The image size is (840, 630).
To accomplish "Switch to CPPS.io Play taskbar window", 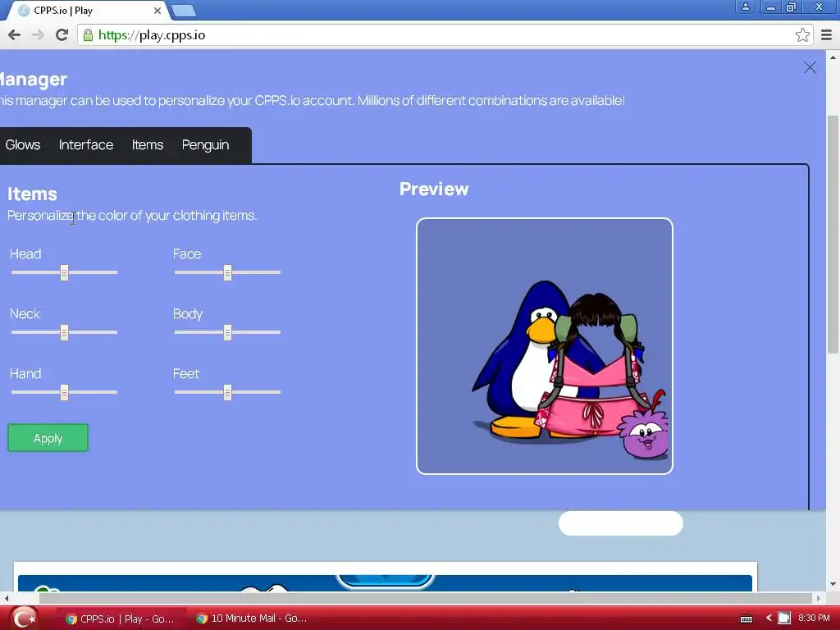I will point(120,619).
